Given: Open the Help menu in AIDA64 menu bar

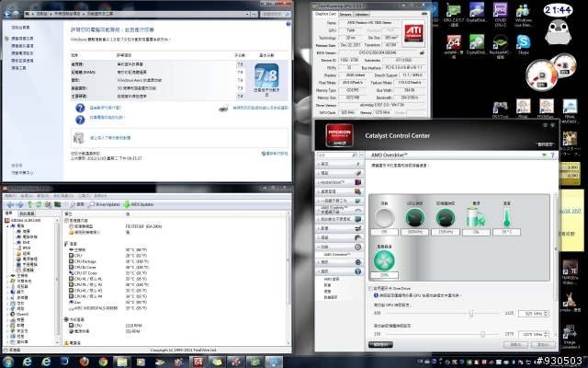Looking at the screenshot, I should (100, 196).
